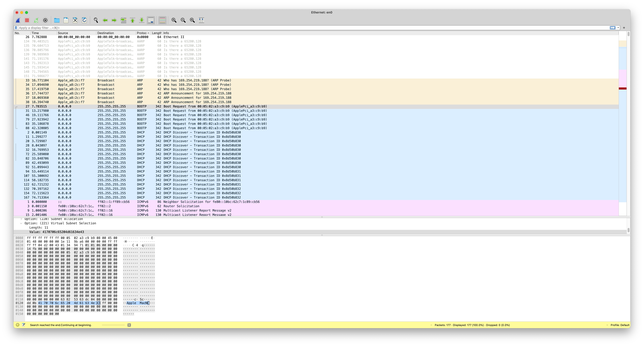Select DHCP Discover packet 2
The height and width of the screenshot is (346, 644).
[316, 133]
